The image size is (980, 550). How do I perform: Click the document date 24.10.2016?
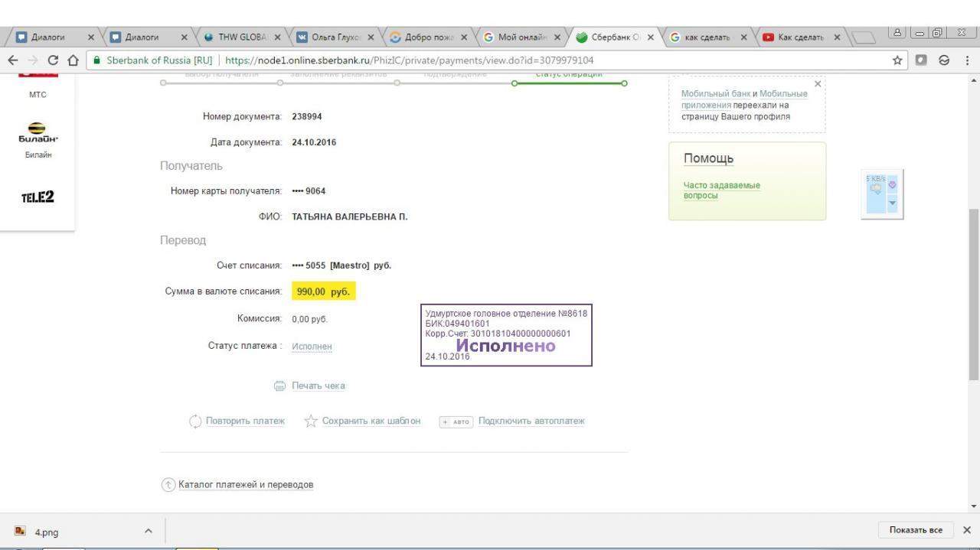[314, 143]
